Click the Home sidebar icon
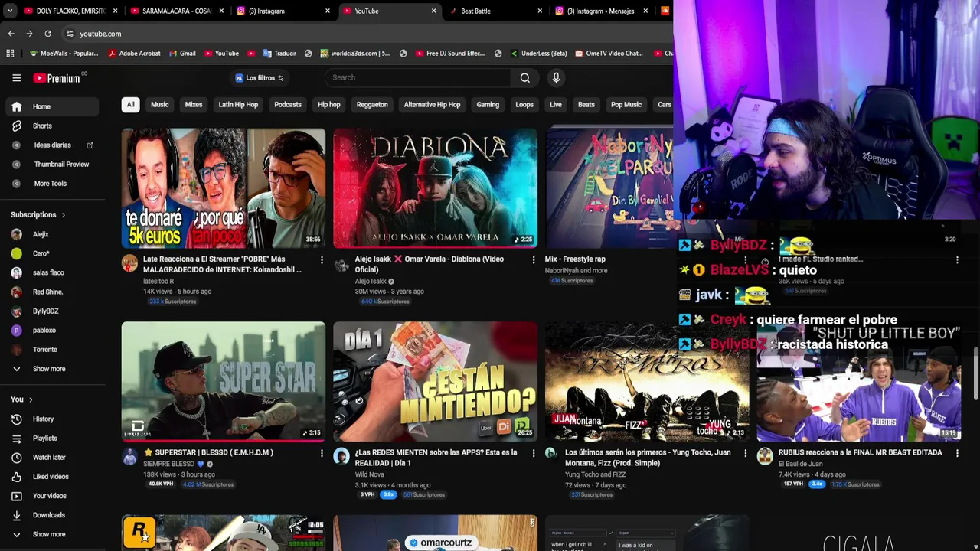980x551 pixels. click(17, 106)
